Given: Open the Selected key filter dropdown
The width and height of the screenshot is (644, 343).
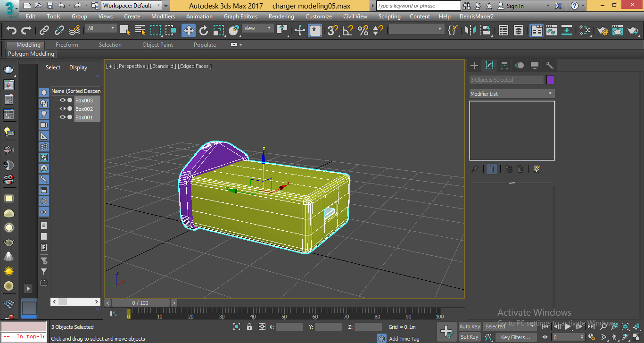Looking at the screenshot, I should [510, 326].
